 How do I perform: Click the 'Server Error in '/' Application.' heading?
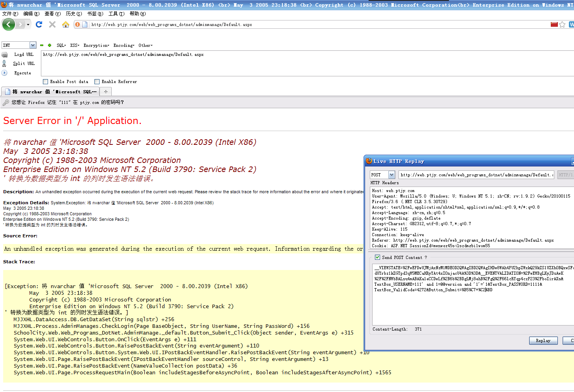pyautogui.click(x=72, y=121)
